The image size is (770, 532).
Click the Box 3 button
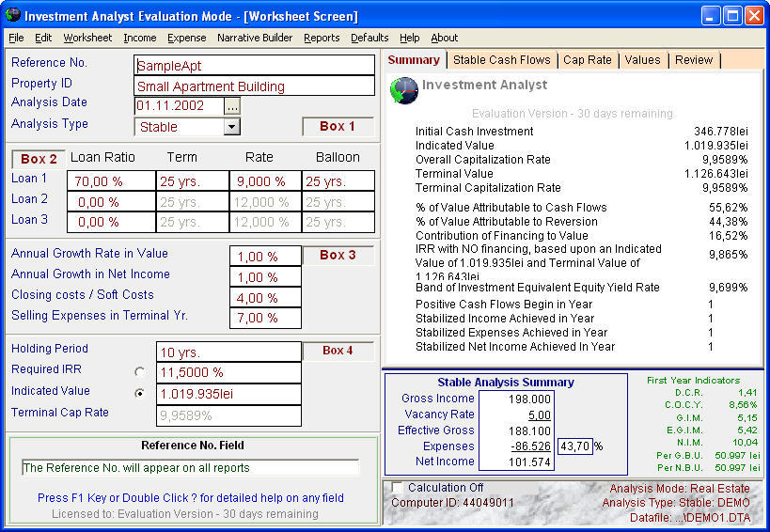(x=338, y=256)
